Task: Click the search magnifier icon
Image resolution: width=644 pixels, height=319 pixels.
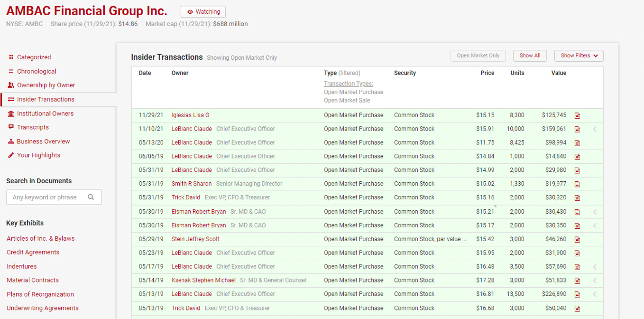Action: click(x=91, y=197)
